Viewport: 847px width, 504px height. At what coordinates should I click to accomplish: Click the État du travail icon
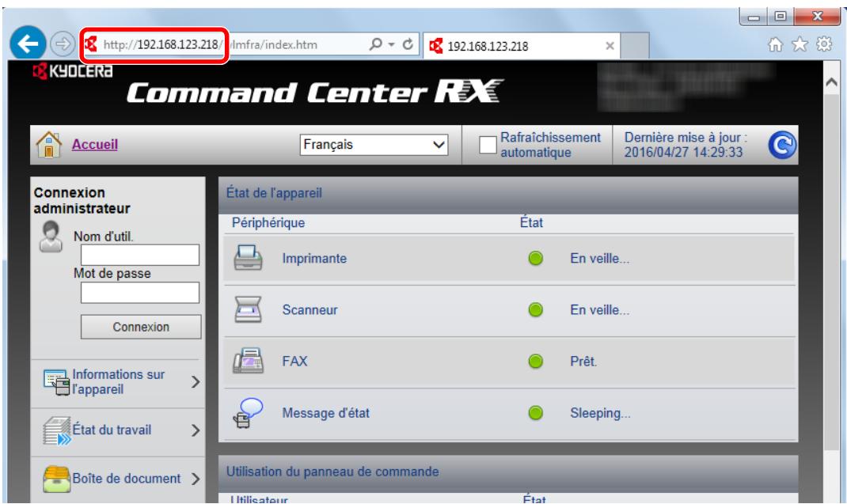pos(57,430)
